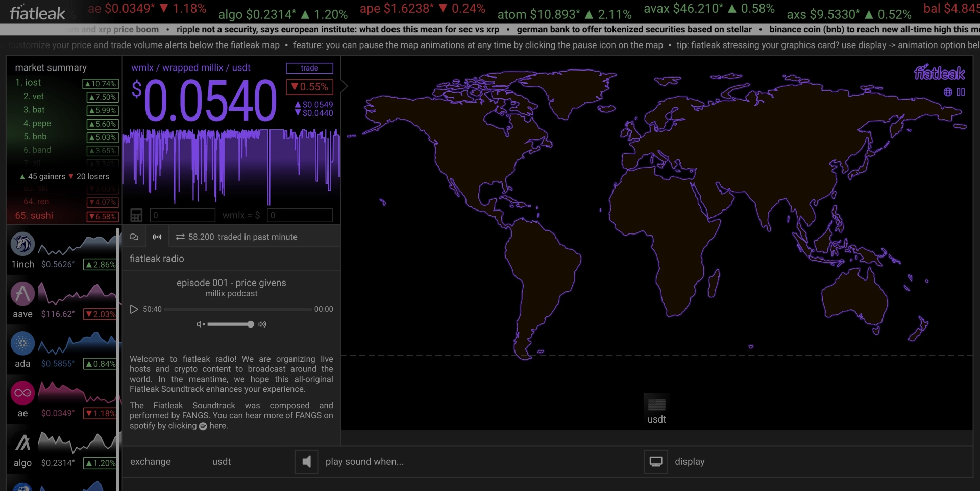The width and height of the screenshot is (980, 491).
Task: Switch to the radio broadcast tab
Action: (x=157, y=237)
